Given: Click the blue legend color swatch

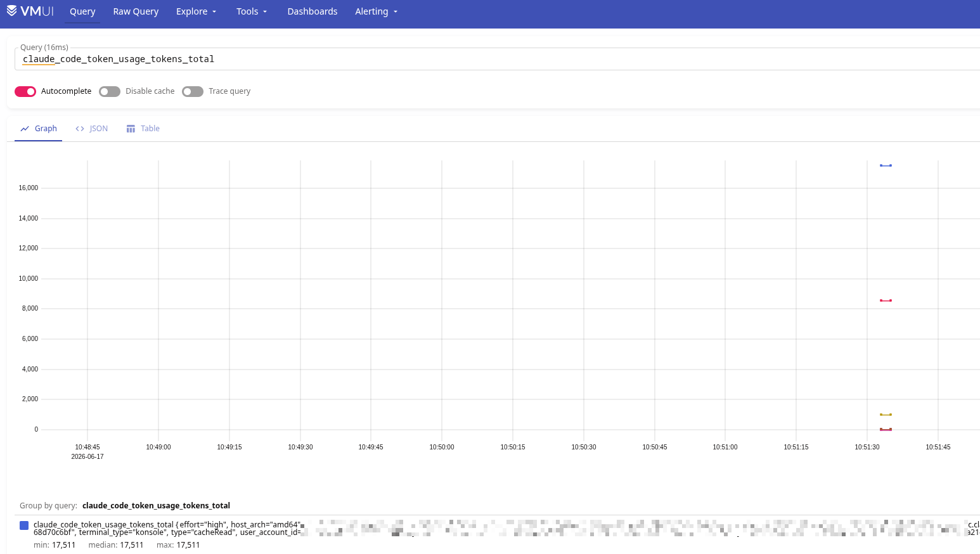Looking at the screenshot, I should (24, 525).
